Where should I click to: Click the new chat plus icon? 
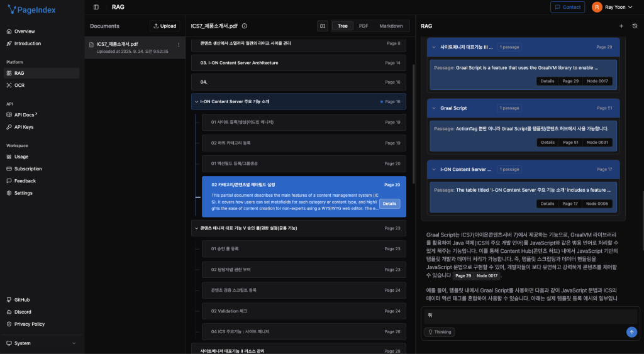click(x=621, y=26)
